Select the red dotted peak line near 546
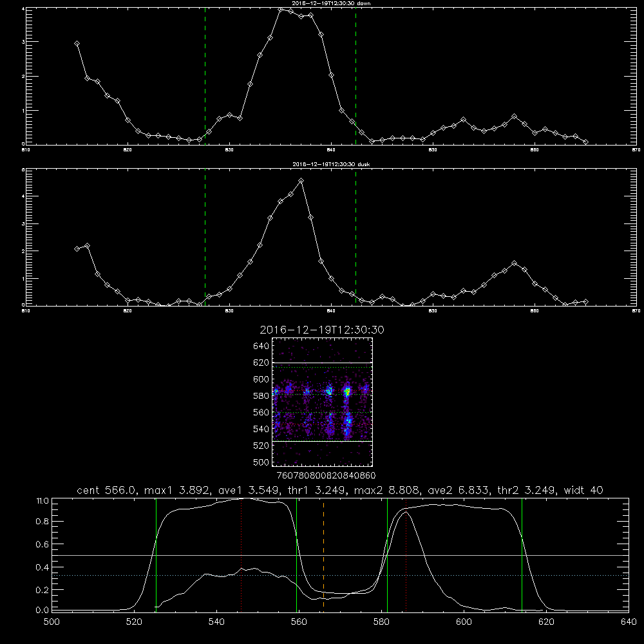 click(241, 554)
